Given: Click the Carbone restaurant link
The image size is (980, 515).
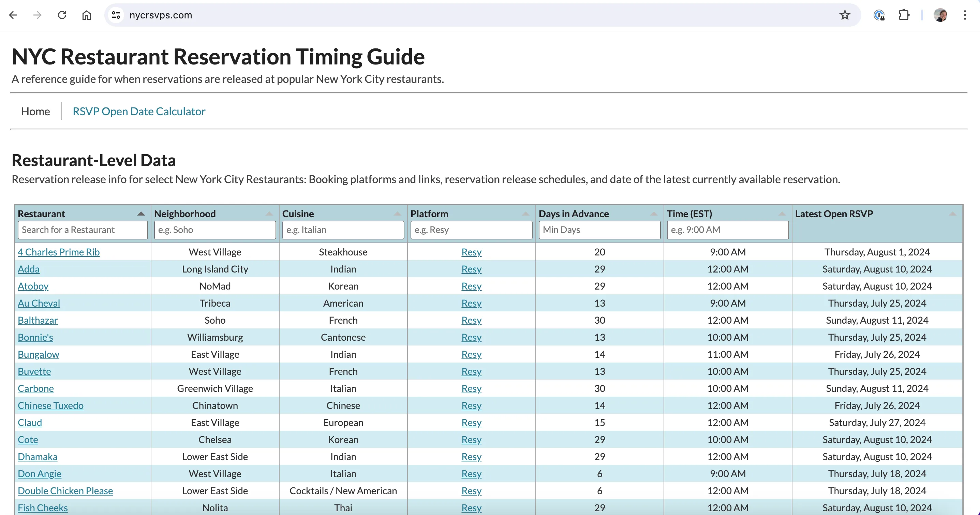Looking at the screenshot, I should [x=36, y=388].
